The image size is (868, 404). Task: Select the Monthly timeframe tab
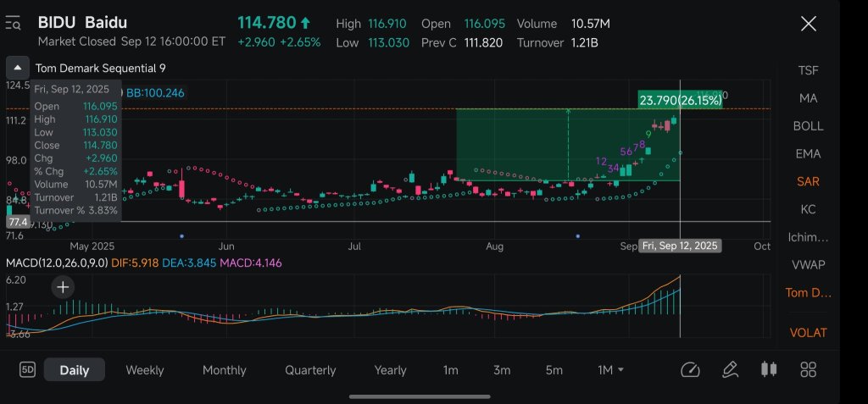pyautogui.click(x=224, y=370)
